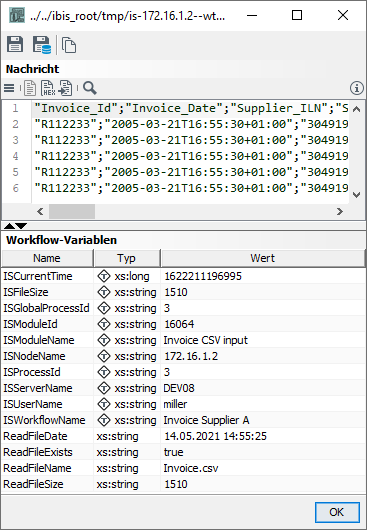This screenshot has width=367, height=530.
Task: Open the hamburger menu in Nachricht toolbar
Action: coord(9,89)
